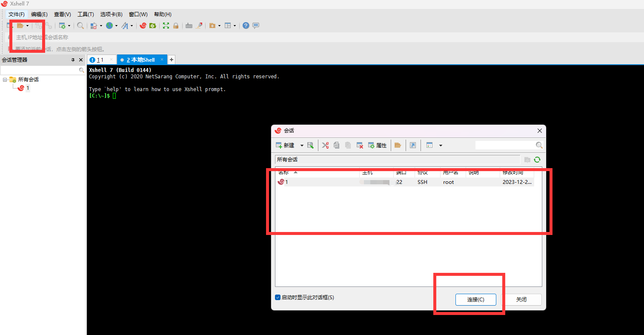Open the dropdown arrow beside the globe icon
The height and width of the screenshot is (335, 644).
click(x=116, y=26)
